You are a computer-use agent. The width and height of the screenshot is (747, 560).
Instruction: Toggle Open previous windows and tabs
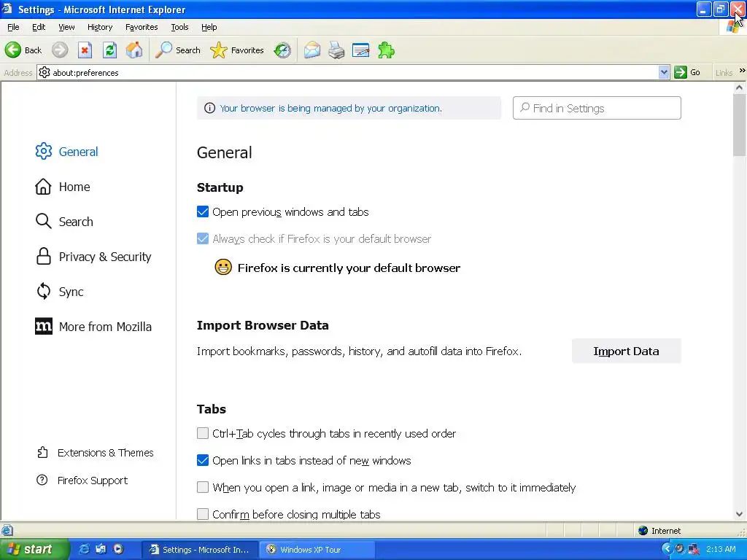coord(203,212)
